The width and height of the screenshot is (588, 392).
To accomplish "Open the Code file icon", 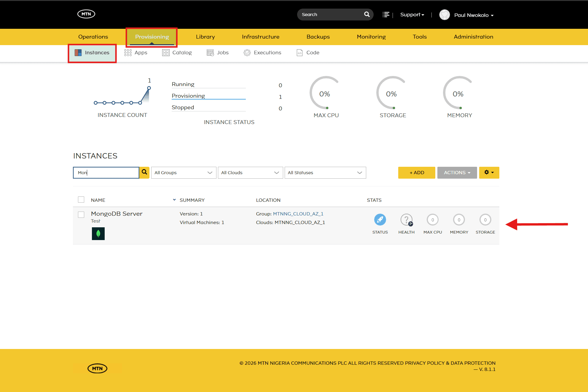I will 299,53.
